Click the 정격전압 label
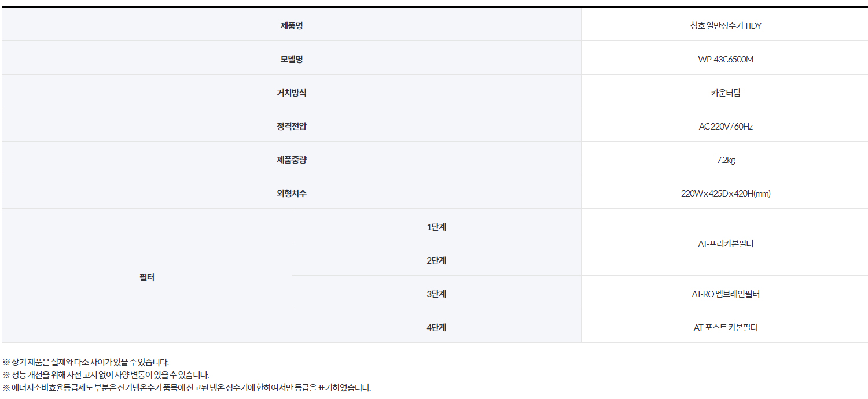Screen dimensions: 868x399 point(292,126)
